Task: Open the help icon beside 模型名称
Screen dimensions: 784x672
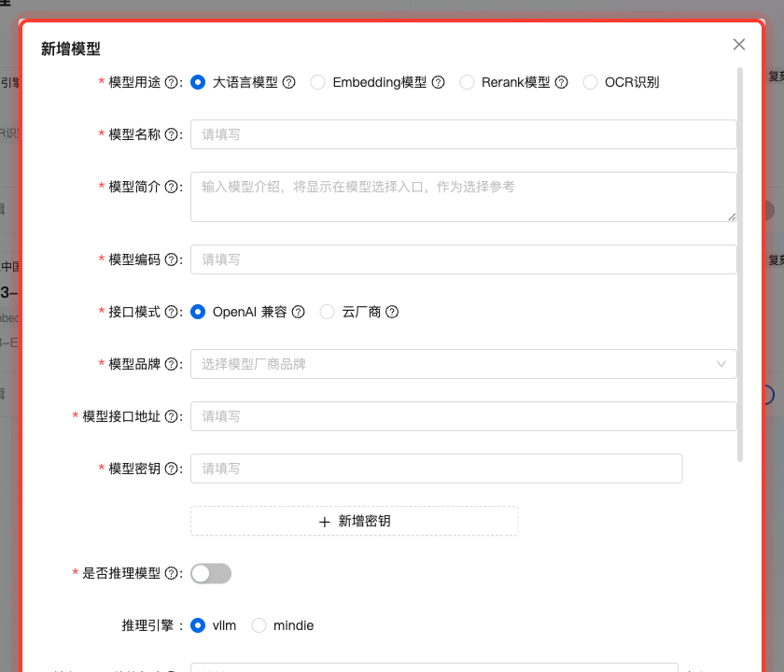Action: pos(170,133)
